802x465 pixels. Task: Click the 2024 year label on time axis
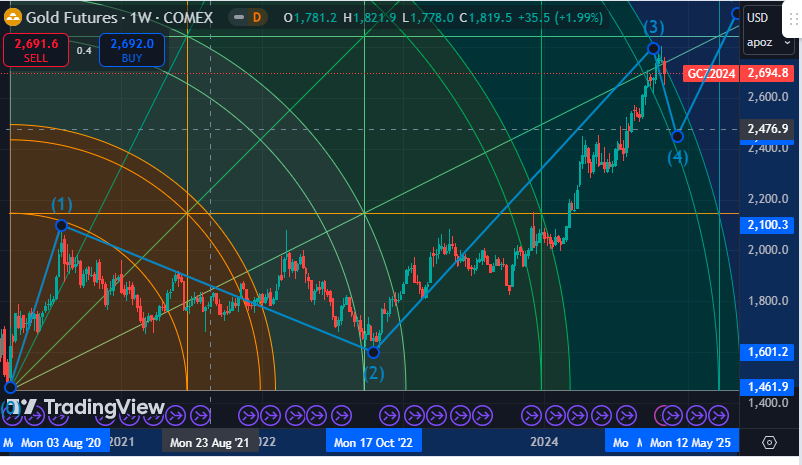click(x=544, y=442)
